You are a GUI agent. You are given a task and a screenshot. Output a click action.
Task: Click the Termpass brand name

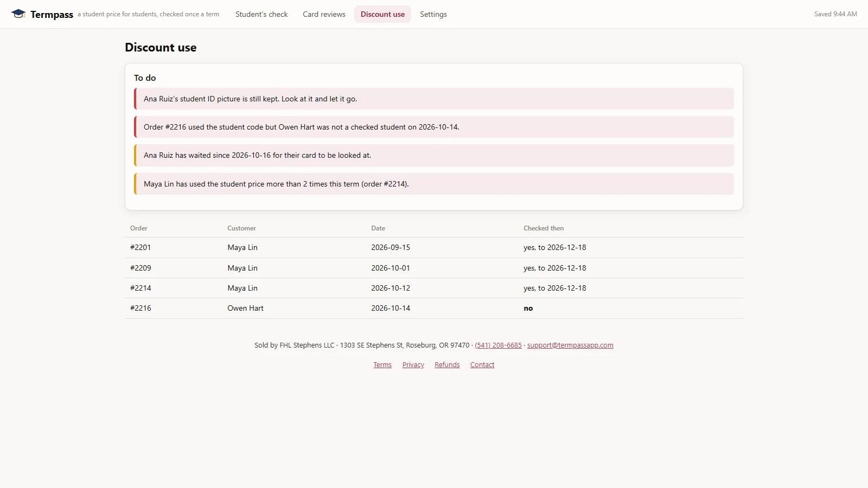pos(52,15)
